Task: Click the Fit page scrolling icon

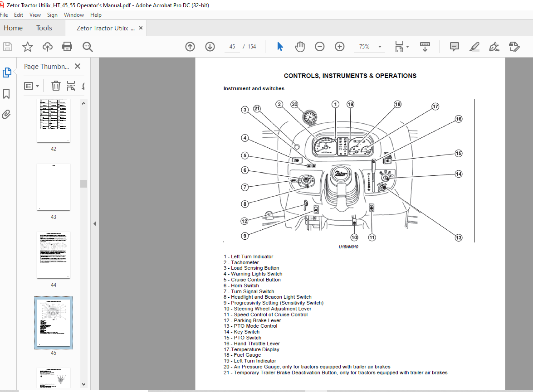Action: point(400,47)
